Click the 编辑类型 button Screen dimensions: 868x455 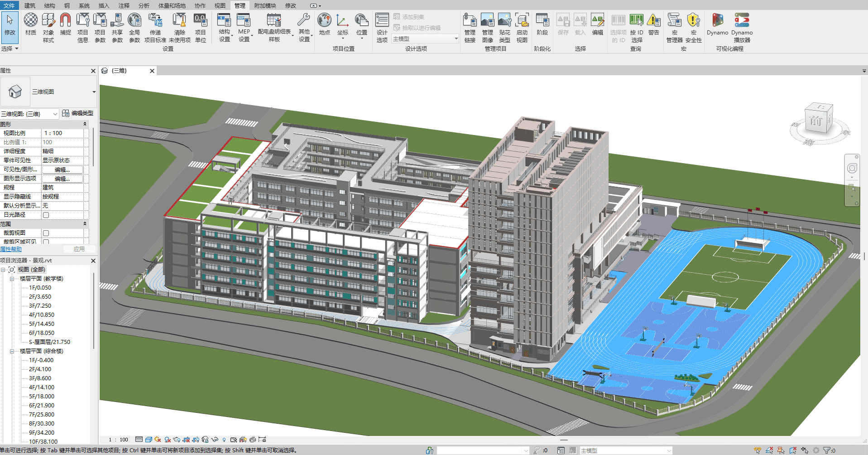pos(80,113)
